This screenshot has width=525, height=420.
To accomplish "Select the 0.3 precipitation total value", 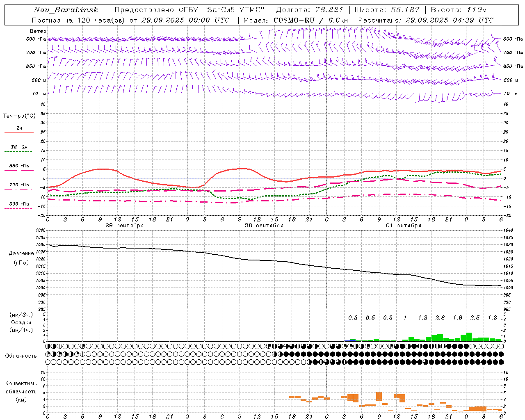I will [353, 317].
